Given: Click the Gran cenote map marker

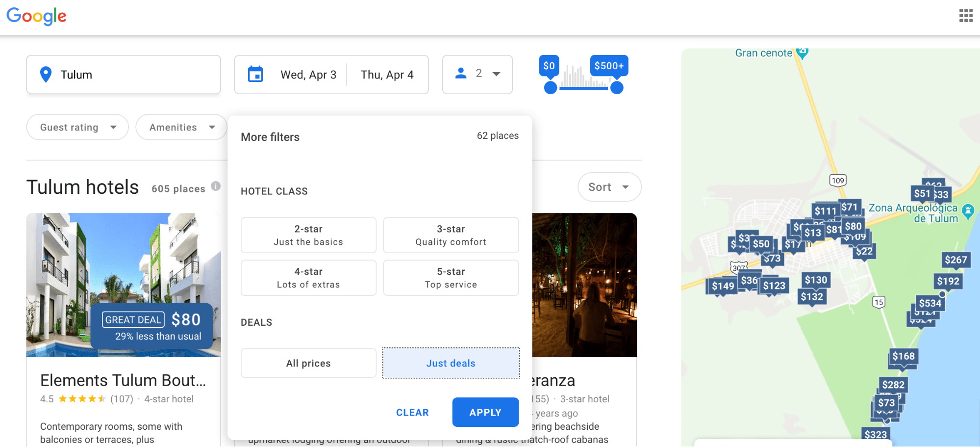Looking at the screenshot, I should coord(802,53).
